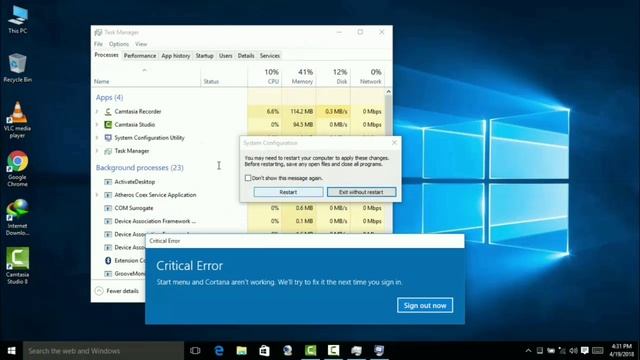Click the Extension row Bluetooth icon

(108, 260)
